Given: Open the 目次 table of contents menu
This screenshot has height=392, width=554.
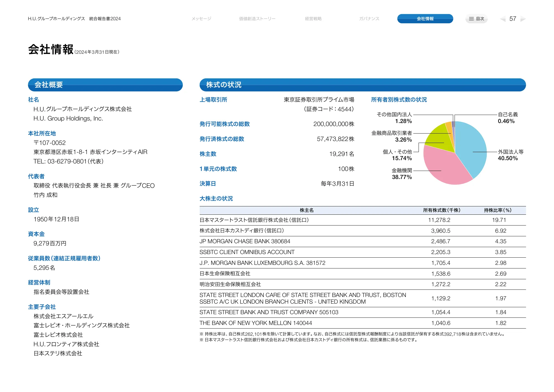Looking at the screenshot, I should 476,19.
